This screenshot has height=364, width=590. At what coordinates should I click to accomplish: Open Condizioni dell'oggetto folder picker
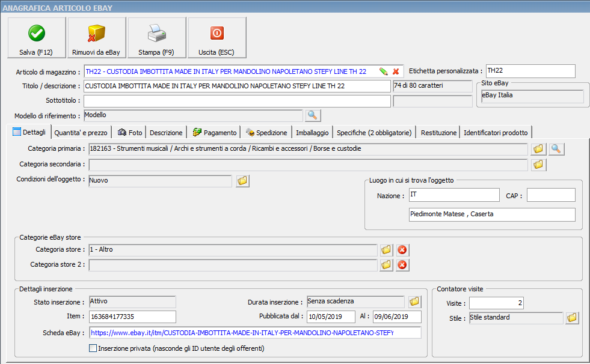point(243,181)
